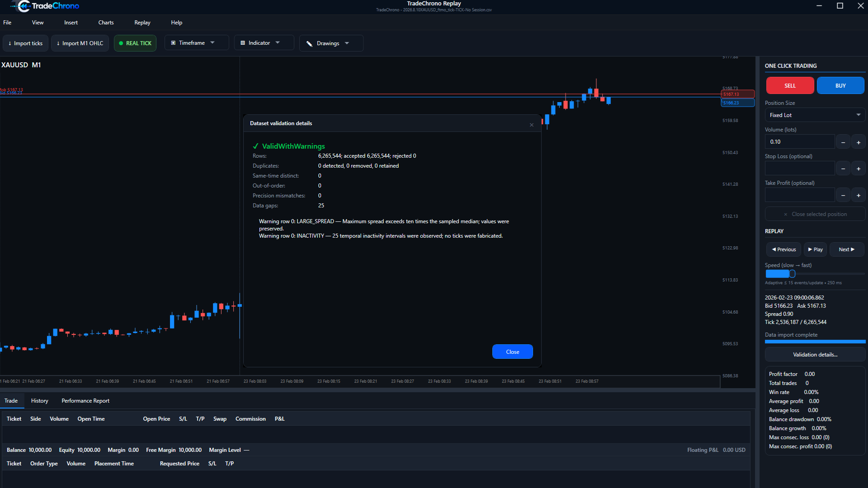
Task: Click the Requested Price column header
Action: coord(179,464)
